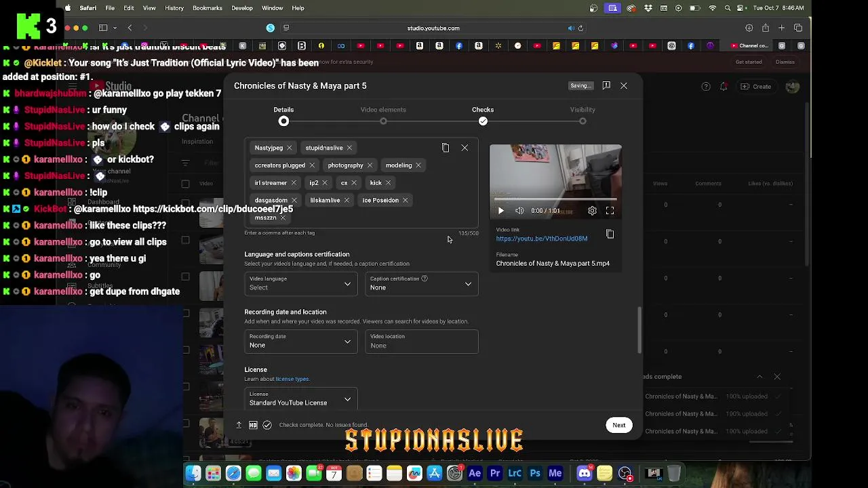This screenshot has width=868, height=488.
Task: Remove the modeling tag
Action: [x=418, y=165]
